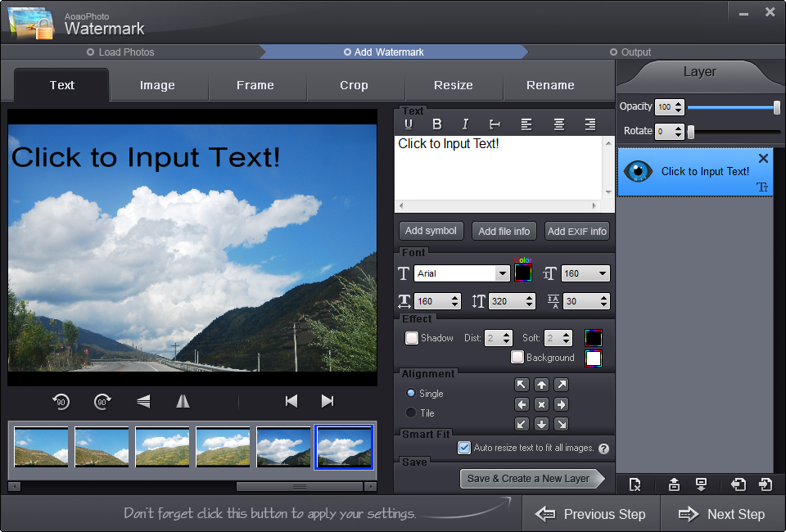This screenshot has width=786, height=532.
Task: Flip the photo horizontally
Action: click(x=182, y=401)
